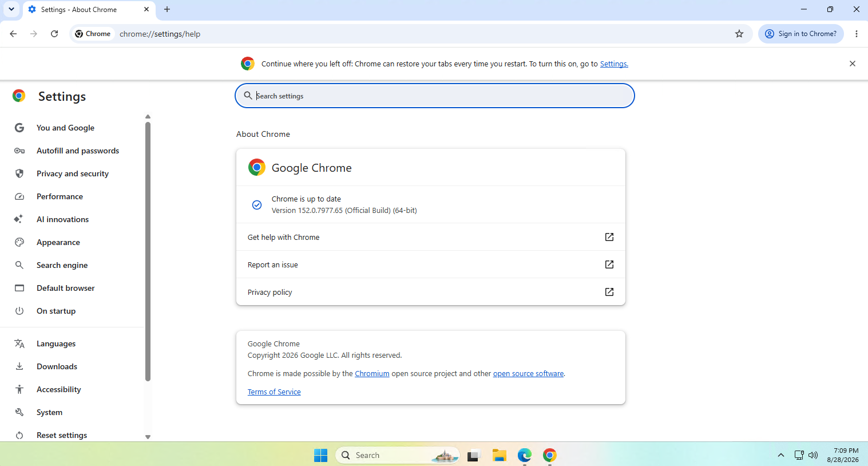Image resolution: width=868 pixels, height=466 pixels.
Task: Click the Windows taskbar Search box
Action: (x=398, y=455)
